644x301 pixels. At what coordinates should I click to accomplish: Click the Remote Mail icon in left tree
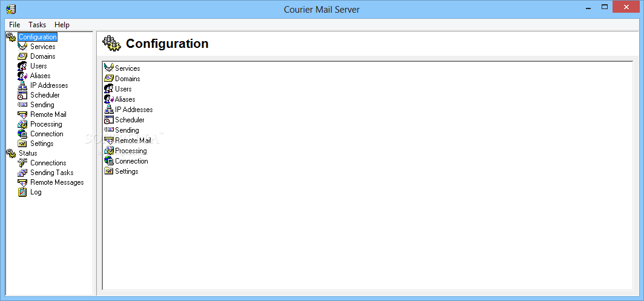pos(22,114)
